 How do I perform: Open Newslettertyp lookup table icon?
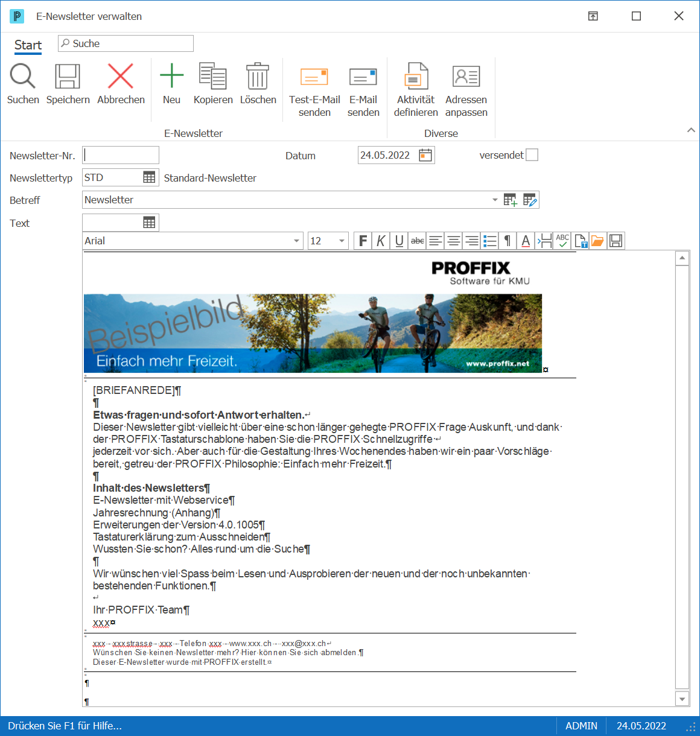point(149,177)
